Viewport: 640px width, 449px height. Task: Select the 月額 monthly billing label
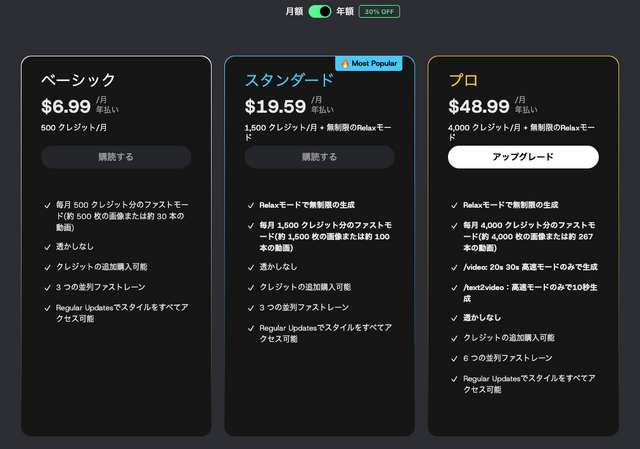[x=294, y=11]
